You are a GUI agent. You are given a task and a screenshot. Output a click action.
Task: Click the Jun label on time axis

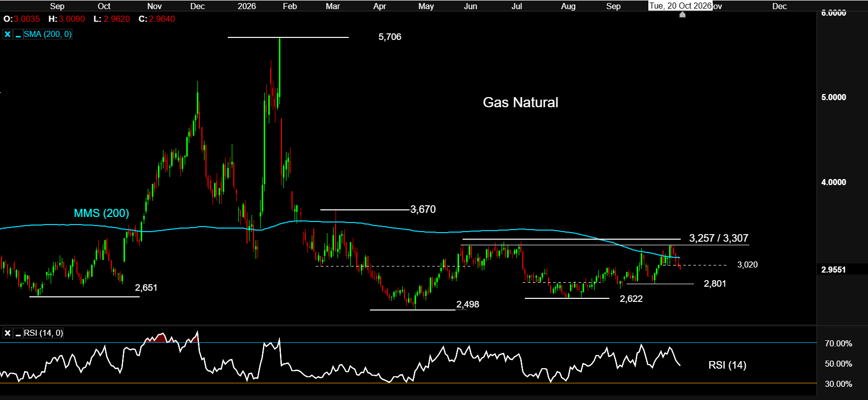[x=471, y=6]
